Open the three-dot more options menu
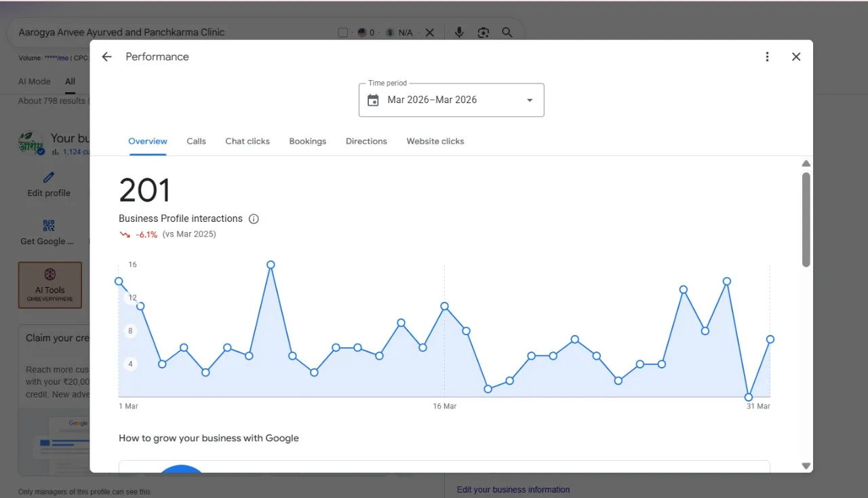 (x=767, y=57)
